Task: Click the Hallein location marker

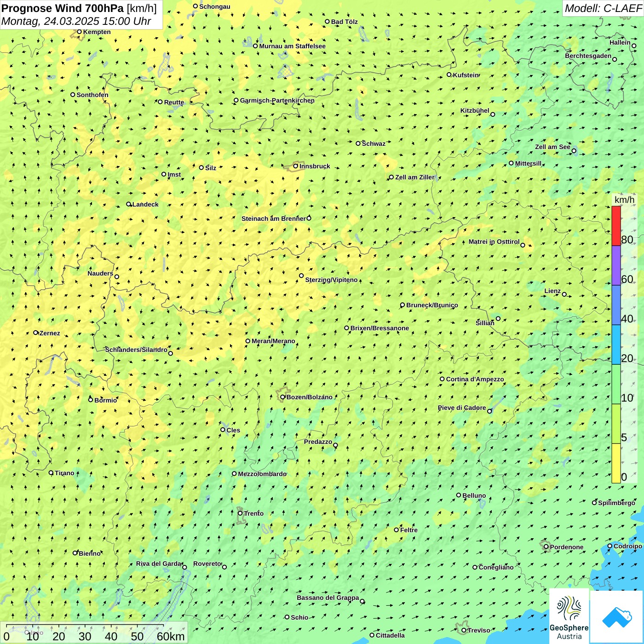Action: 634,46
